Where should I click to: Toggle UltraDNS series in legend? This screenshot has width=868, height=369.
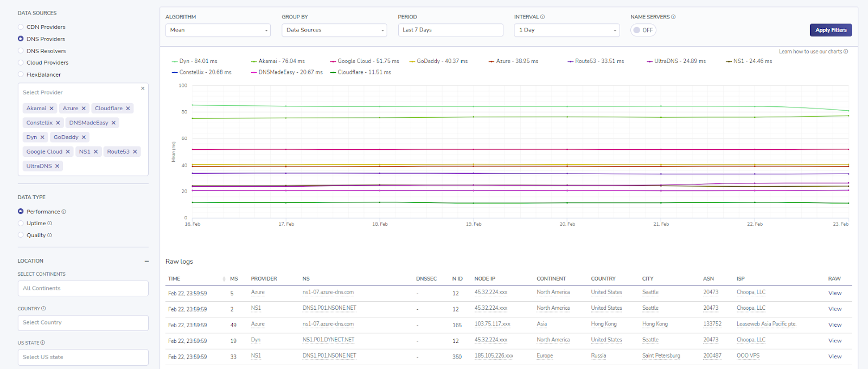[x=676, y=61]
